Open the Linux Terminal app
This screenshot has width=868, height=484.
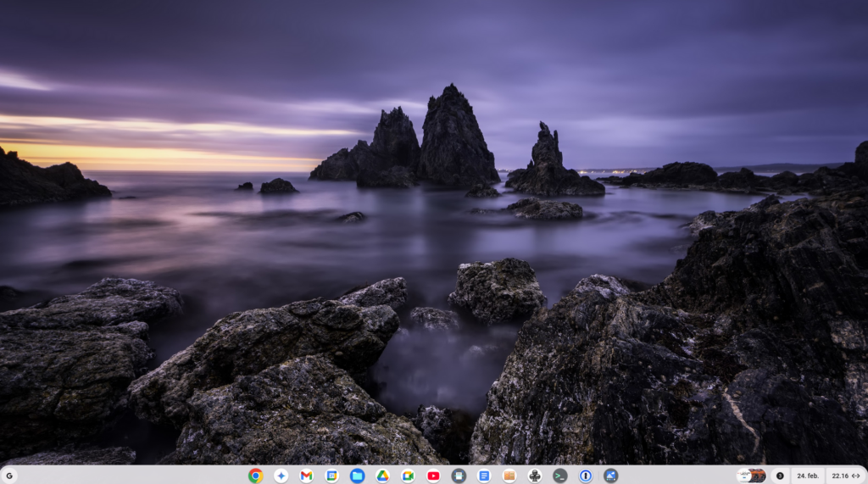pyautogui.click(x=560, y=476)
